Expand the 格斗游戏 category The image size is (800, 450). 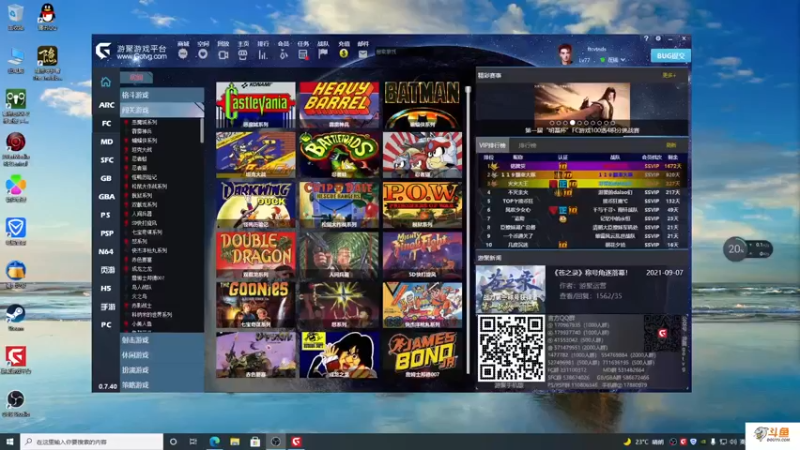[x=162, y=95]
